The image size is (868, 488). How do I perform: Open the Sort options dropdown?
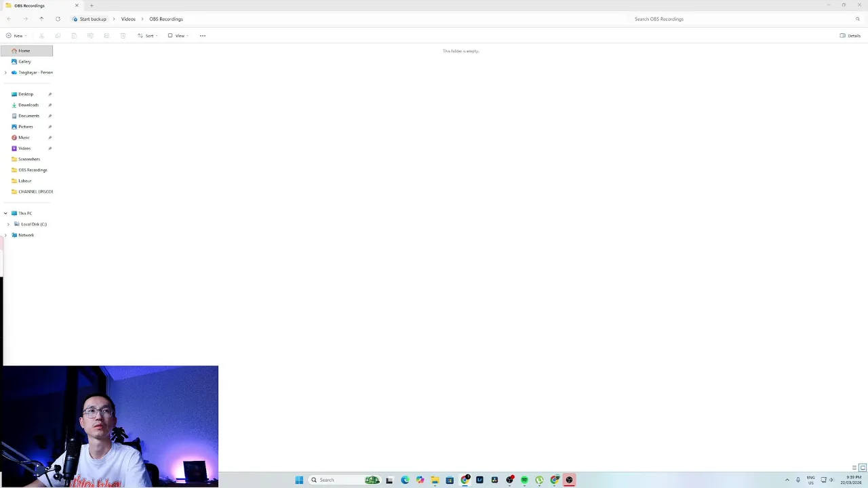pos(148,36)
